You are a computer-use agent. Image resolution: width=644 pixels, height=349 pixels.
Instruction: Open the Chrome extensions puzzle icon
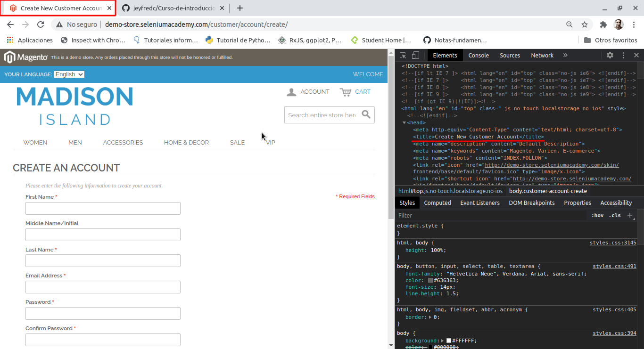(603, 24)
